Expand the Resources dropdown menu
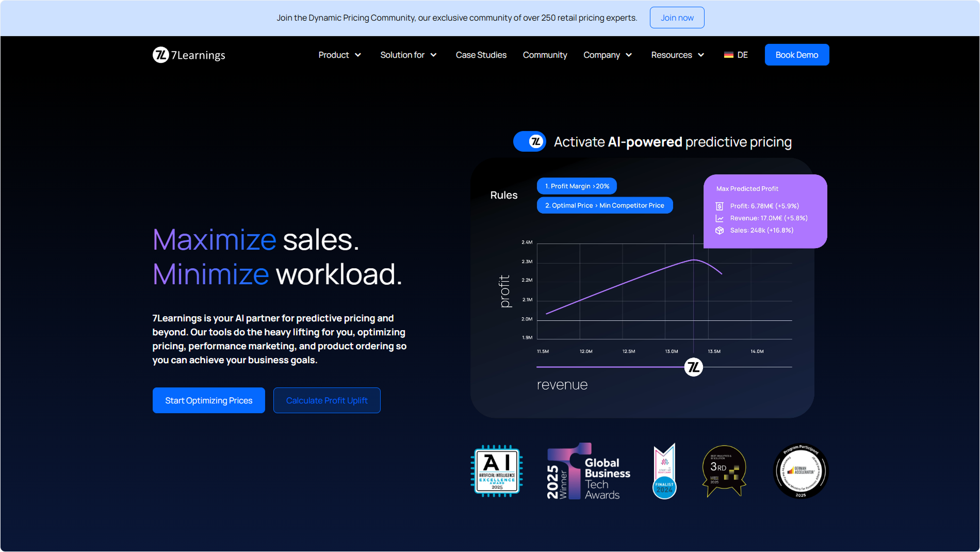The image size is (980, 552). coord(677,55)
